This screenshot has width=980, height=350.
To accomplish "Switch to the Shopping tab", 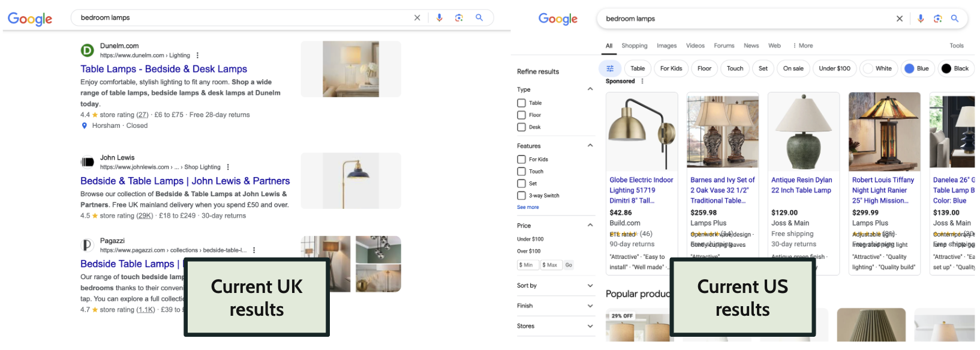I will (635, 46).
